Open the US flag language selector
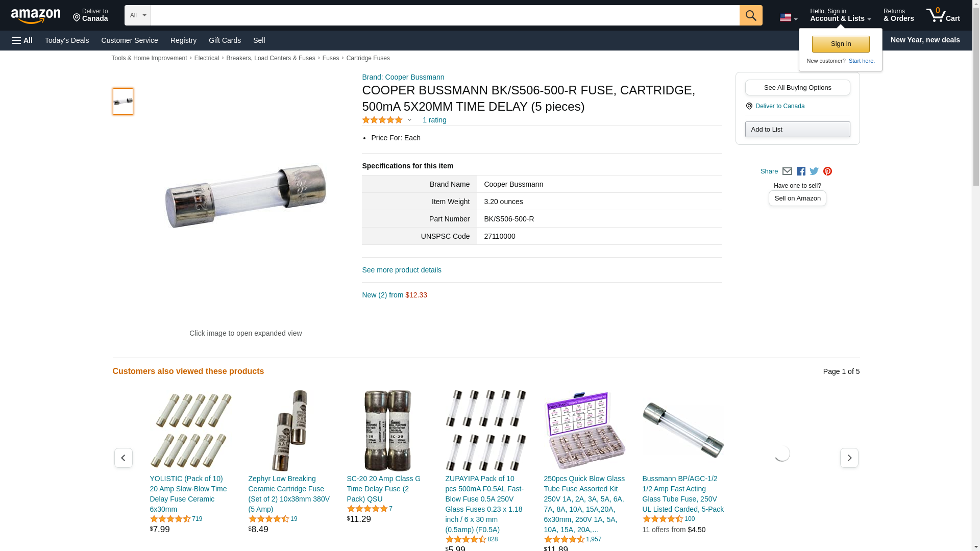The width and height of the screenshot is (980, 551). [788, 17]
